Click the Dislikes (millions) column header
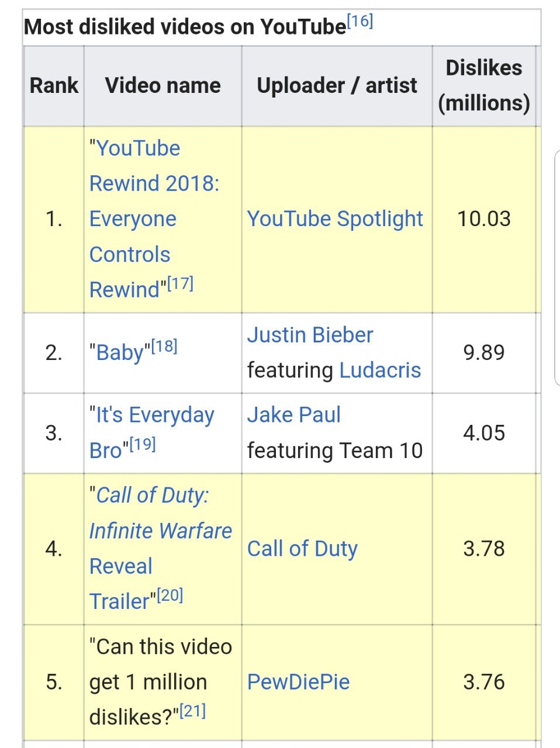 (484, 86)
